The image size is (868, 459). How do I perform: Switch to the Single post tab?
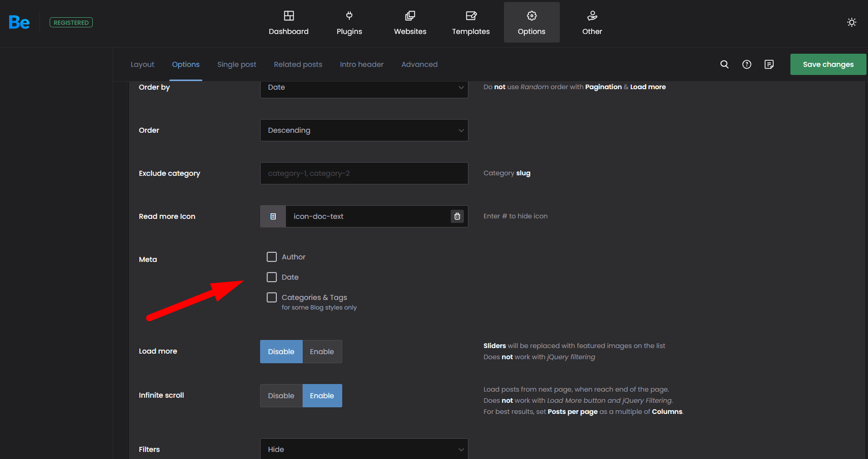pyautogui.click(x=237, y=64)
